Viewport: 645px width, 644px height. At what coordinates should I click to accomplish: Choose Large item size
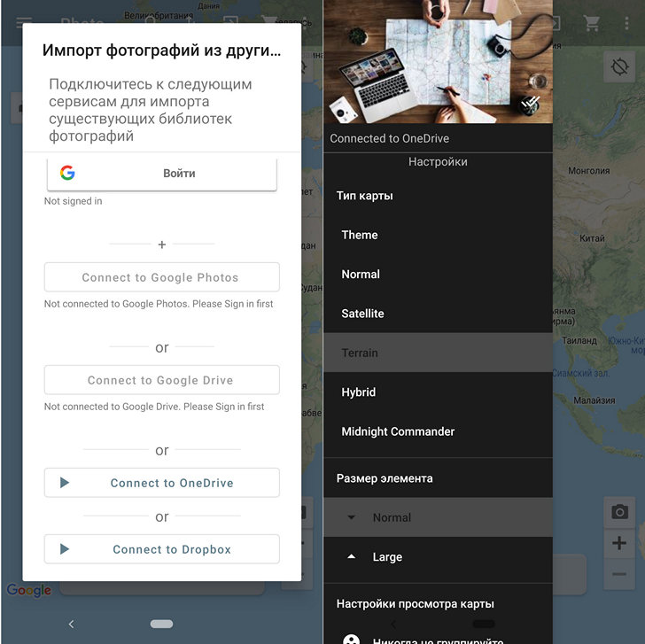click(x=438, y=557)
